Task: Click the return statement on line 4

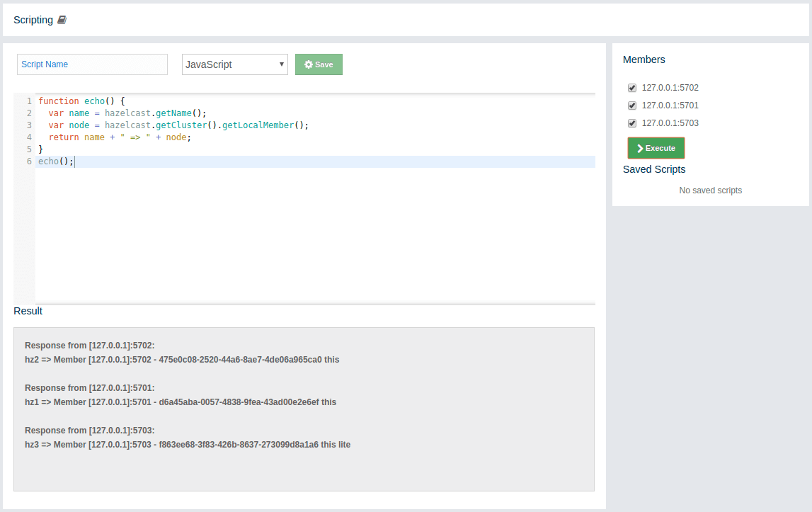Action: [64, 137]
